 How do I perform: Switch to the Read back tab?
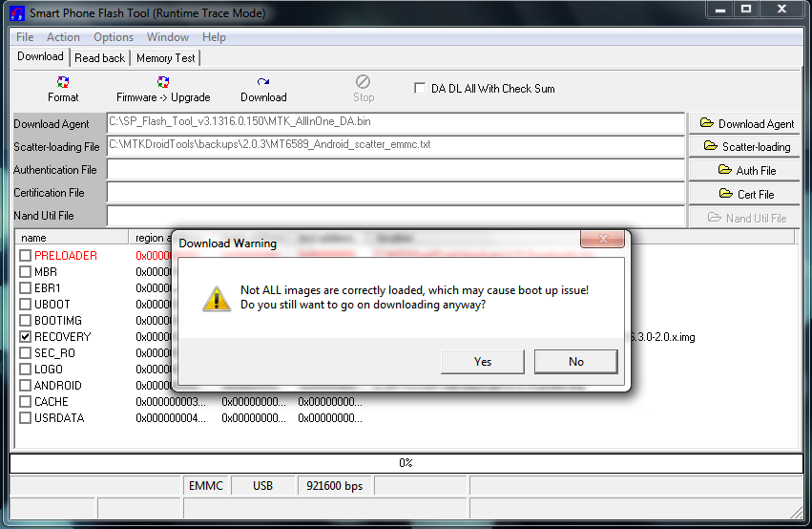(99, 58)
